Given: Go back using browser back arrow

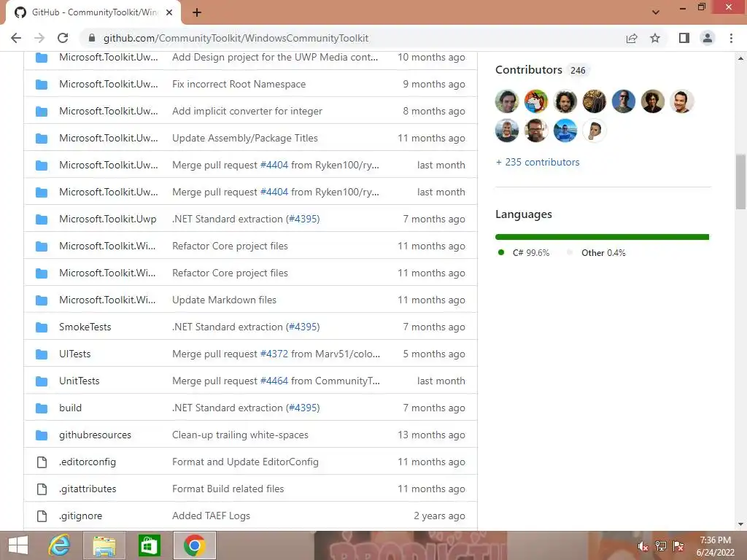Looking at the screenshot, I should (x=16, y=38).
